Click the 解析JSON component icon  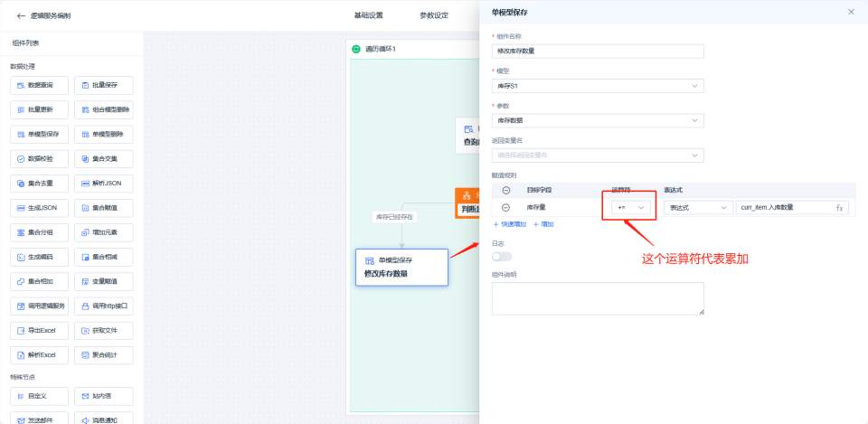tap(85, 184)
